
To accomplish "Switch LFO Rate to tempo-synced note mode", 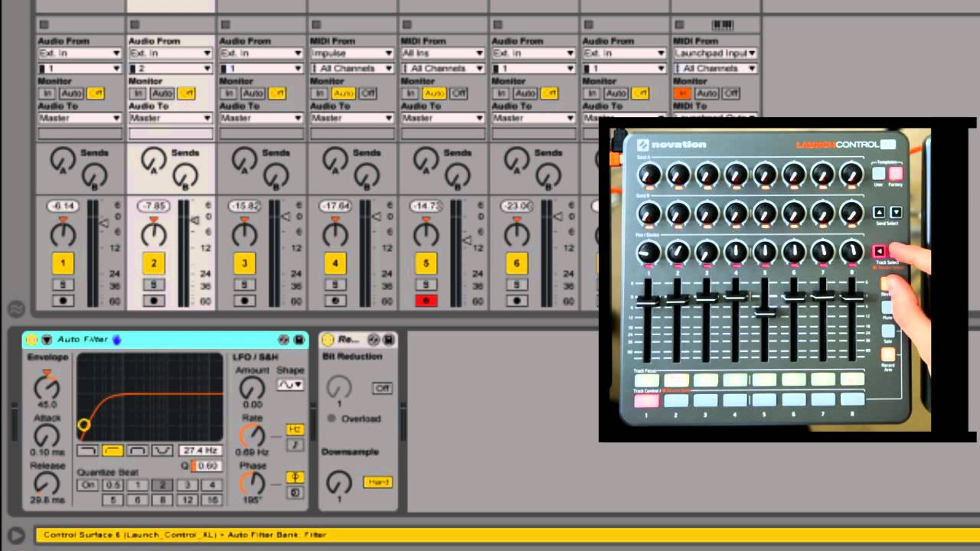I will 296,446.
